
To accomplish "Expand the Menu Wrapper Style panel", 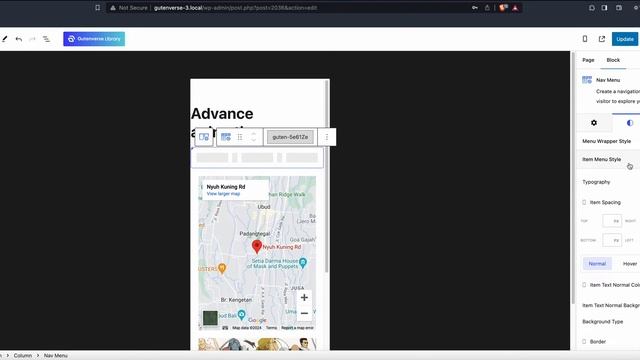I will (608, 141).
